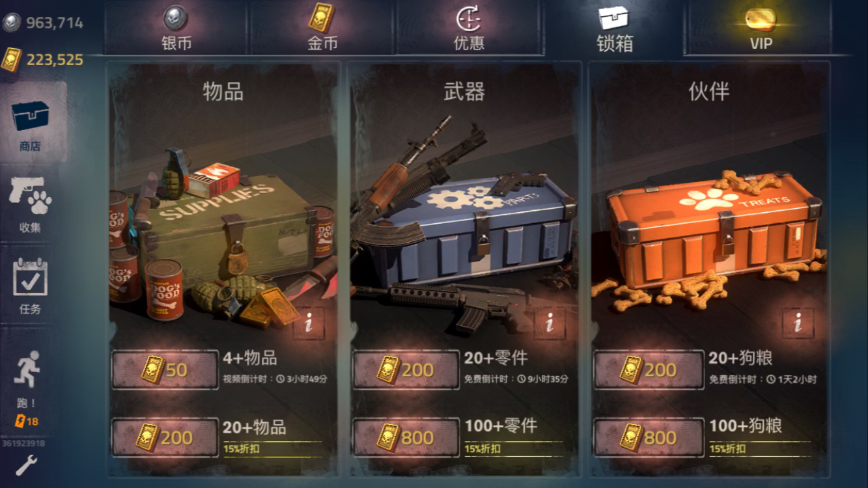868x488 pixels.
Task: Buy 100+狗粮 for 800 gold
Action: point(649,437)
